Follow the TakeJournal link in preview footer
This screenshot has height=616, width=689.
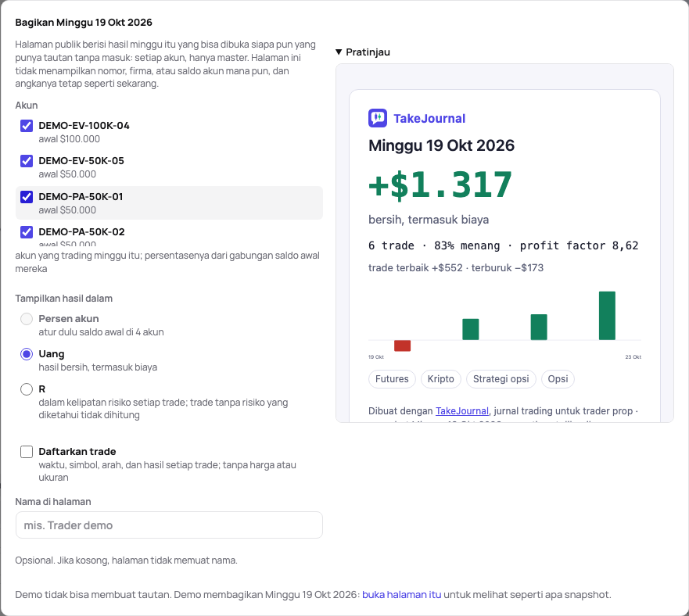(462, 411)
